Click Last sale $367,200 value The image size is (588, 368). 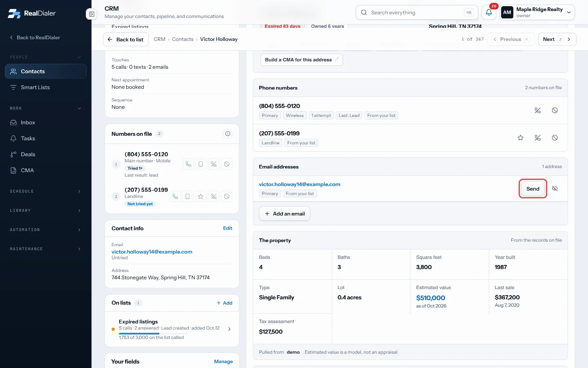click(507, 297)
